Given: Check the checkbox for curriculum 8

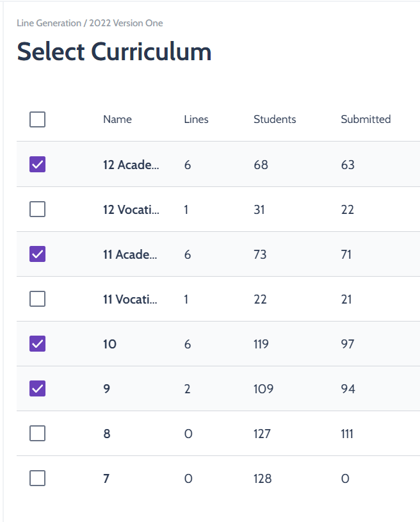Looking at the screenshot, I should coord(37,433).
